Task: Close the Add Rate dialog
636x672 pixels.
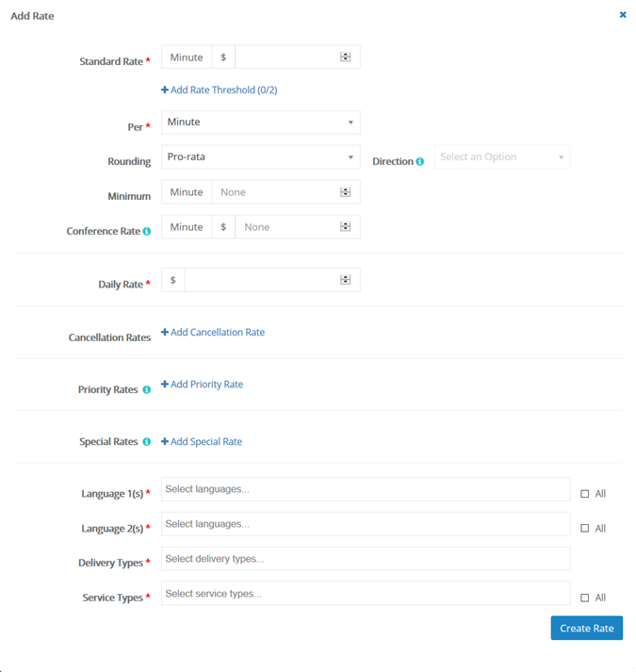Action: [x=623, y=15]
